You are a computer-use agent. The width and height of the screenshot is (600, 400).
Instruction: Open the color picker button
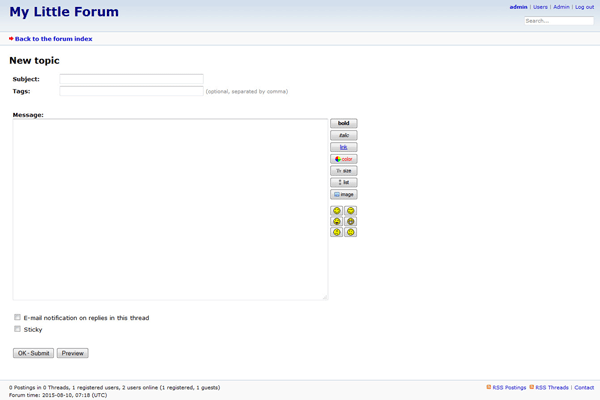click(x=343, y=159)
